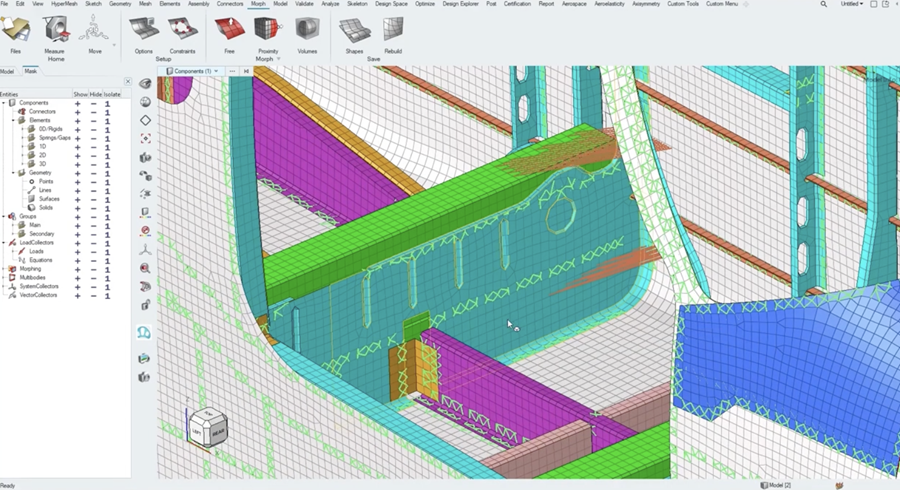Click the red magnifier zoom icon
Image resolution: width=900 pixels, height=490 pixels.
(145, 268)
